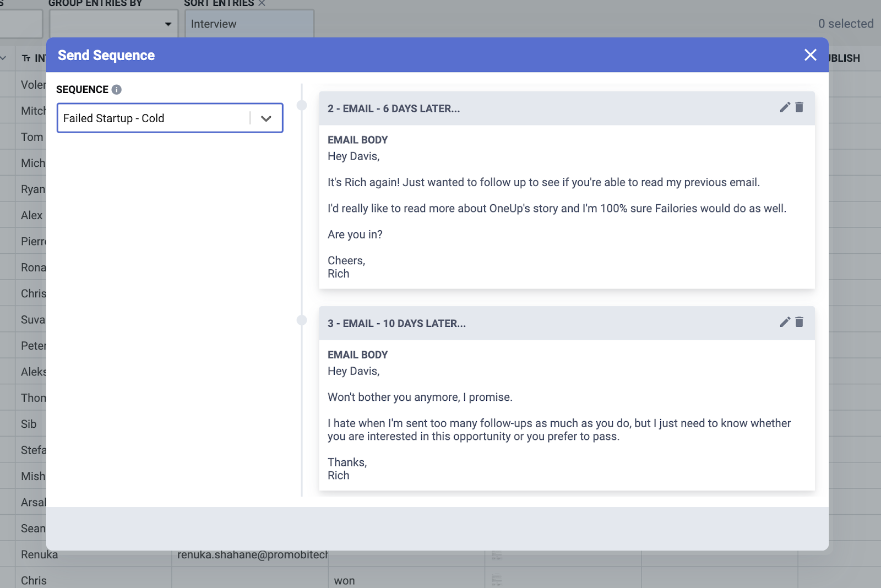Edit the 6-days-later email step
This screenshot has height=588, width=881.
pyautogui.click(x=784, y=108)
